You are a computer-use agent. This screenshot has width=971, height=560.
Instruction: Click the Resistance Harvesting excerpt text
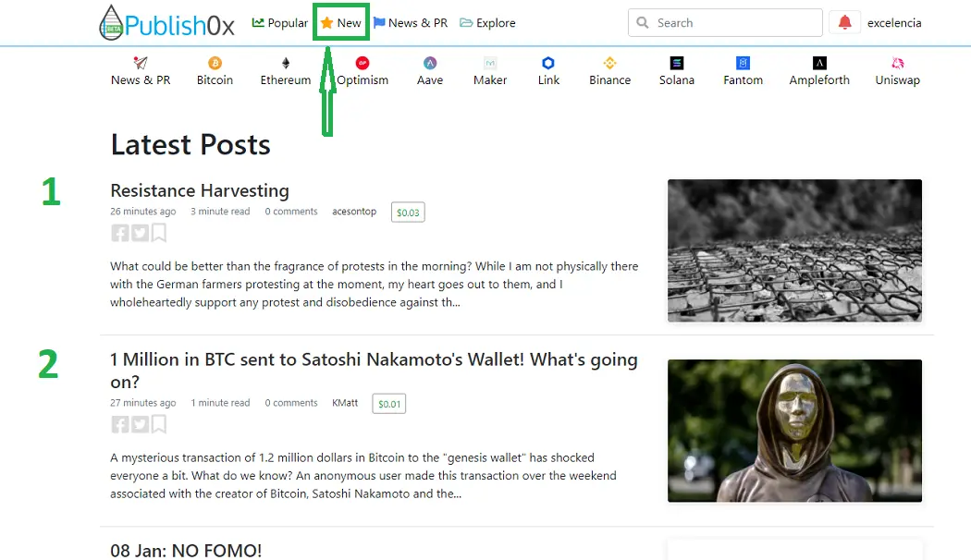point(374,284)
